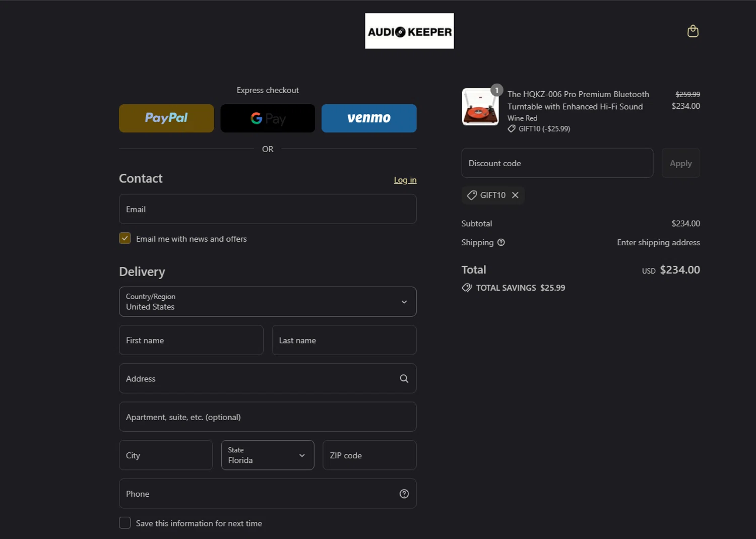This screenshot has height=539, width=756.
Task: Click the Total Savings tag icon
Action: (x=467, y=288)
